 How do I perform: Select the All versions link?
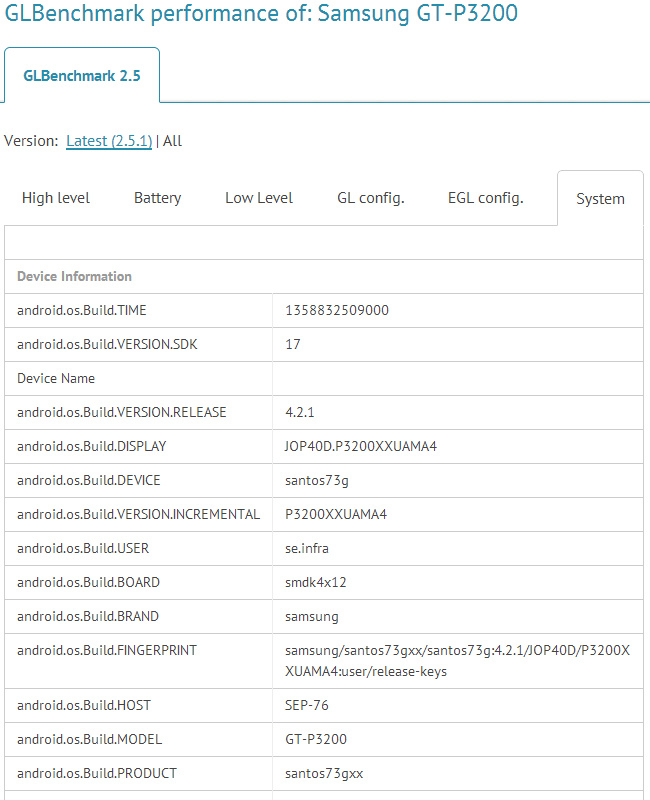pyautogui.click(x=172, y=141)
